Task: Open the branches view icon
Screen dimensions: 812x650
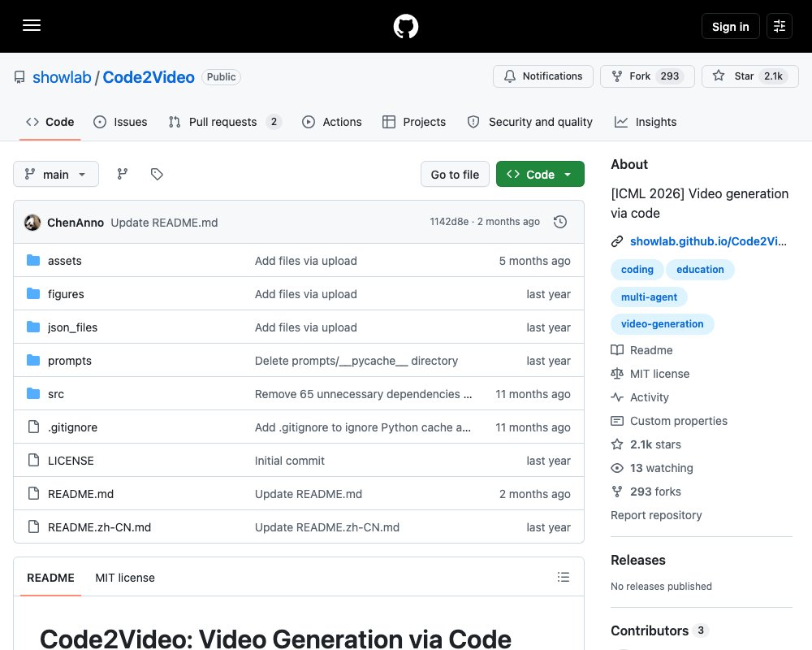Action: click(123, 174)
